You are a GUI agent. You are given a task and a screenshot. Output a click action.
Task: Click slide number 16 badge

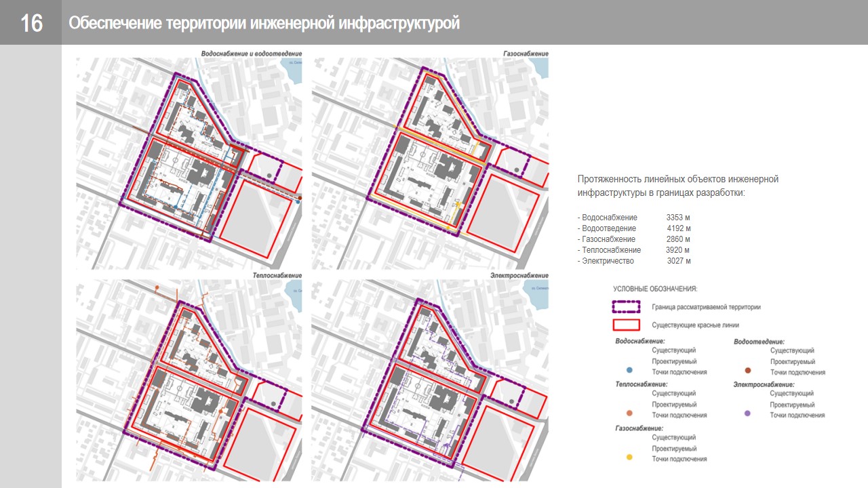(x=31, y=23)
